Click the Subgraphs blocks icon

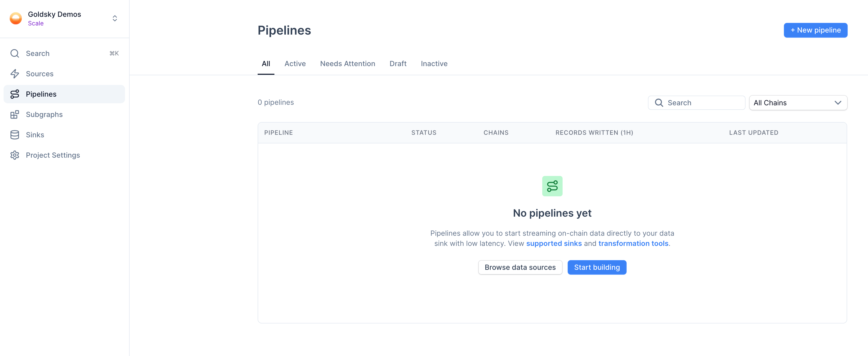[15, 115]
